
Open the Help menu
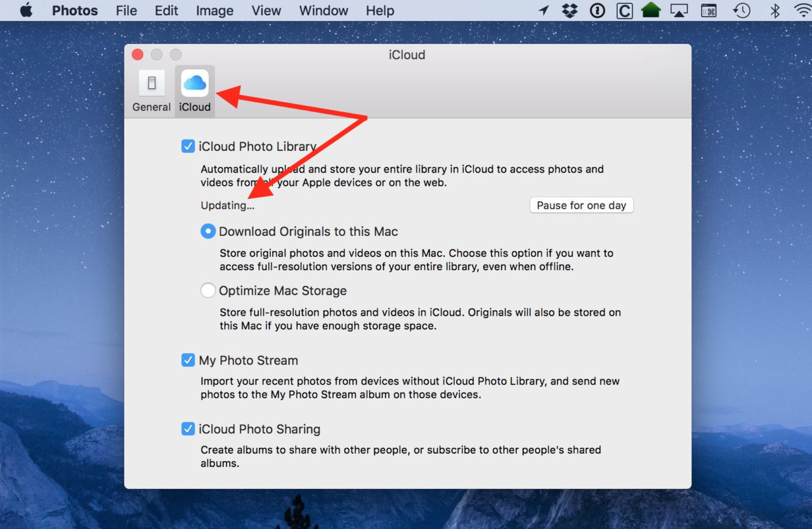tap(380, 11)
